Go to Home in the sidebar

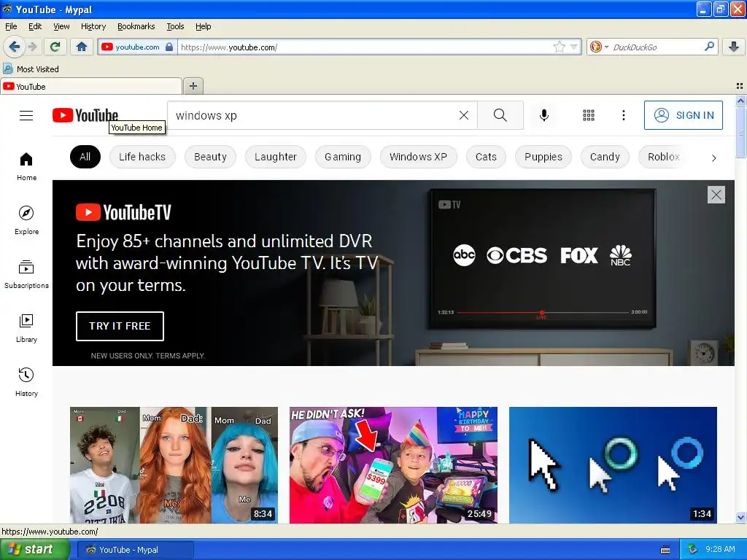pos(26,167)
